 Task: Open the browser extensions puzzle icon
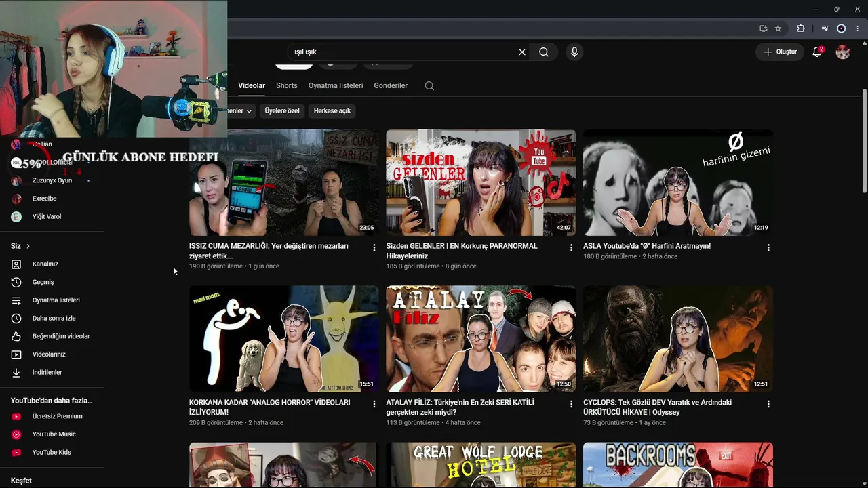click(x=801, y=28)
